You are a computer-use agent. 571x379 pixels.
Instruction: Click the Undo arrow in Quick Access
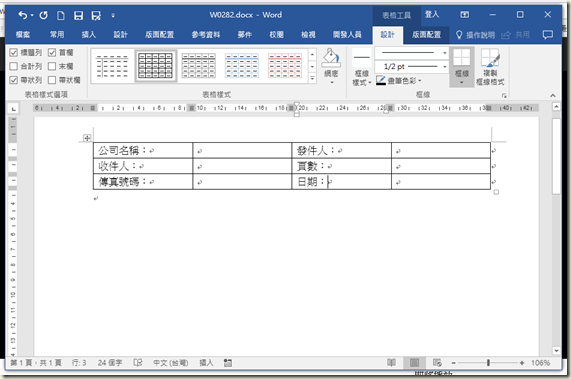23,15
